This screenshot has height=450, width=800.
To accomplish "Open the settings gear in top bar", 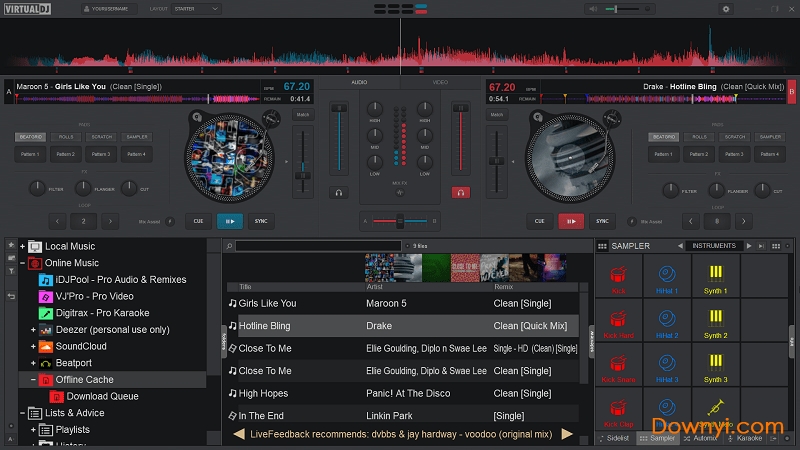I will (726, 9).
